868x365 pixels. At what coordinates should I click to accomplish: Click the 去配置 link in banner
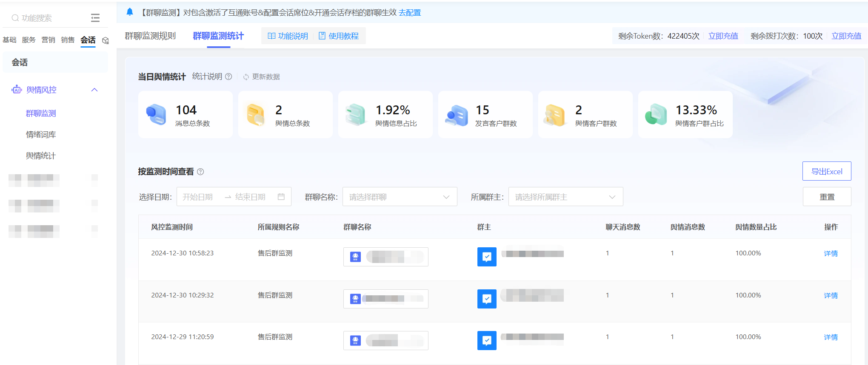click(410, 13)
